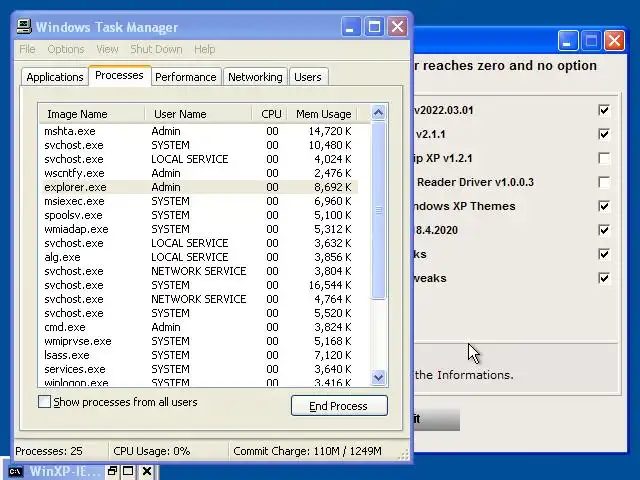
Task: Uncheck the v2.1.1 option in installer
Action: (604, 134)
